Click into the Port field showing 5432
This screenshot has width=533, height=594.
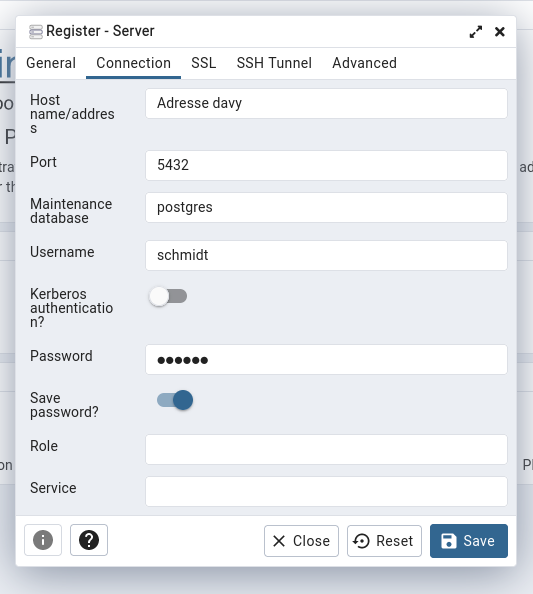(x=326, y=166)
